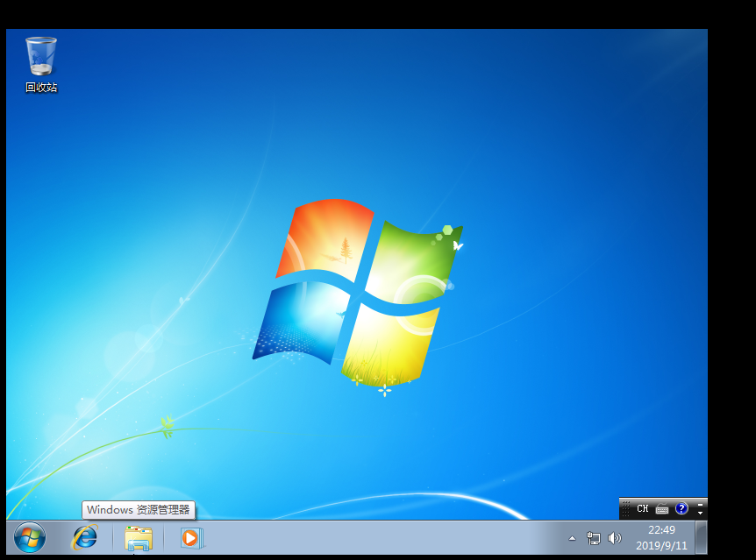Open the language bar Help icon
756x560 pixels.
click(681, 508)
